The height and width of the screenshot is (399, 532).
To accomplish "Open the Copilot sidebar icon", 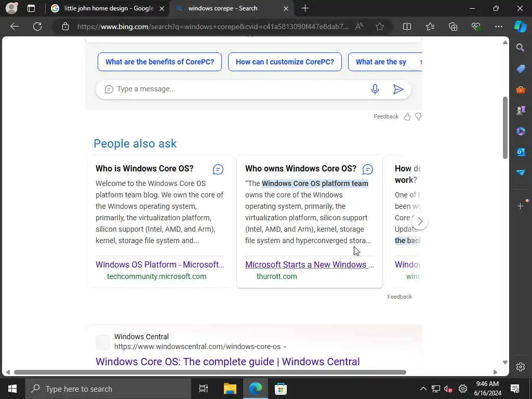I will coord(521,26).
